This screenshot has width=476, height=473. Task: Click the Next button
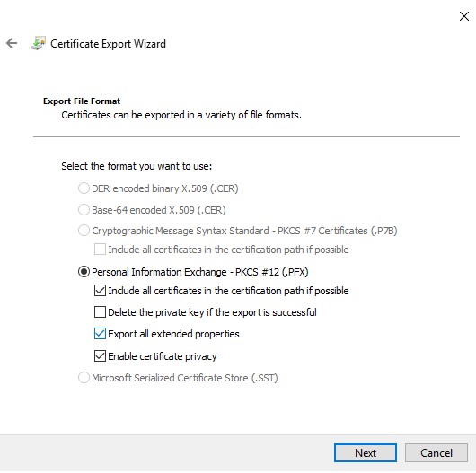(366, 453)
